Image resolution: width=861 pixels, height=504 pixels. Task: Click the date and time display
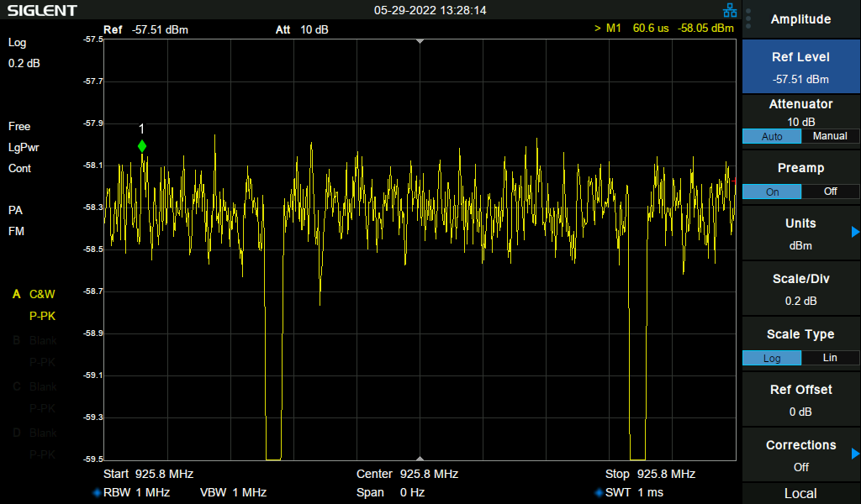click(x=430, y=10)
